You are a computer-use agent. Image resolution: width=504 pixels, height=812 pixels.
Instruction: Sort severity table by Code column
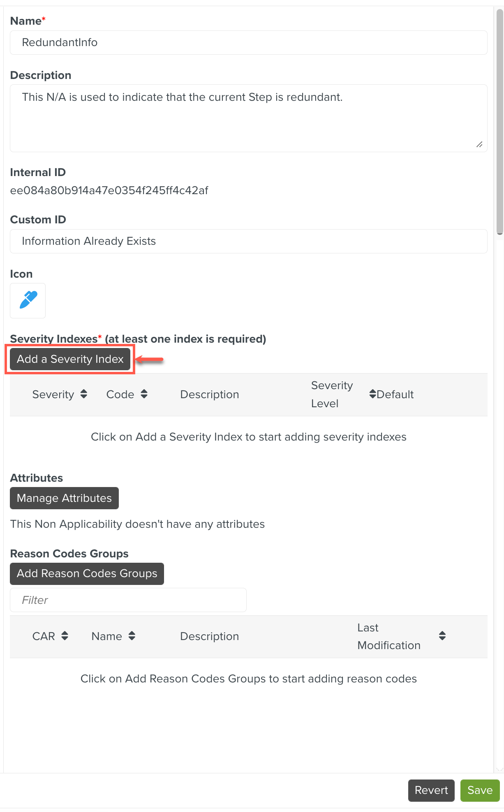tap(144, 394)
